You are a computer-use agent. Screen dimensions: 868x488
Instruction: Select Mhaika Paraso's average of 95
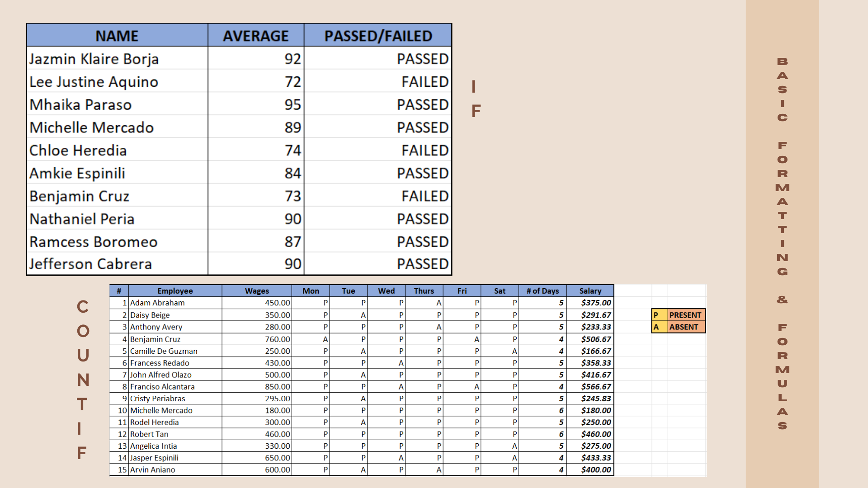click(x=292, y=105)
